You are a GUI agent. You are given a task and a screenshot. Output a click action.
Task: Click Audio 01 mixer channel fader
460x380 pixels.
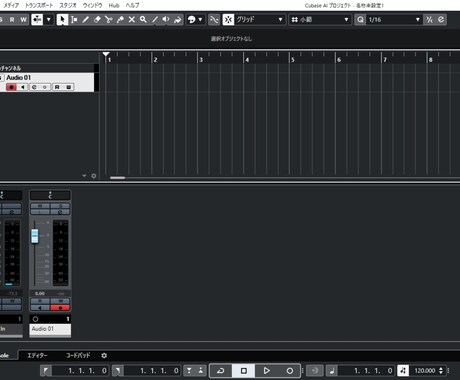[x=35, y=236]
